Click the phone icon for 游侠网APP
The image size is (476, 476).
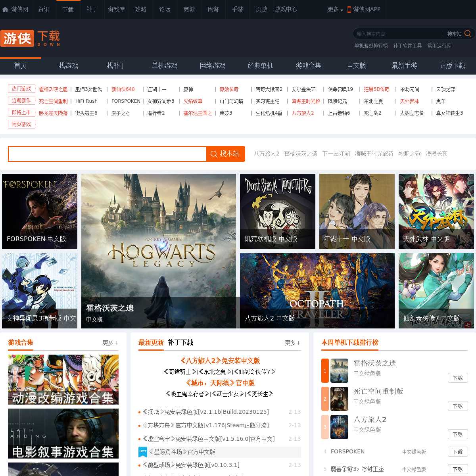pyautogui.click(x=349, y=10)
